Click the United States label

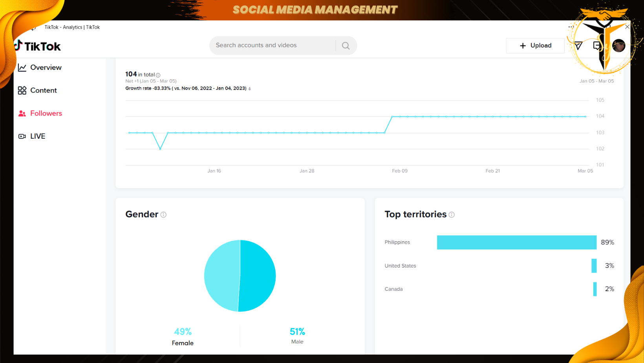pyautogui.click(x=400, y=266)
